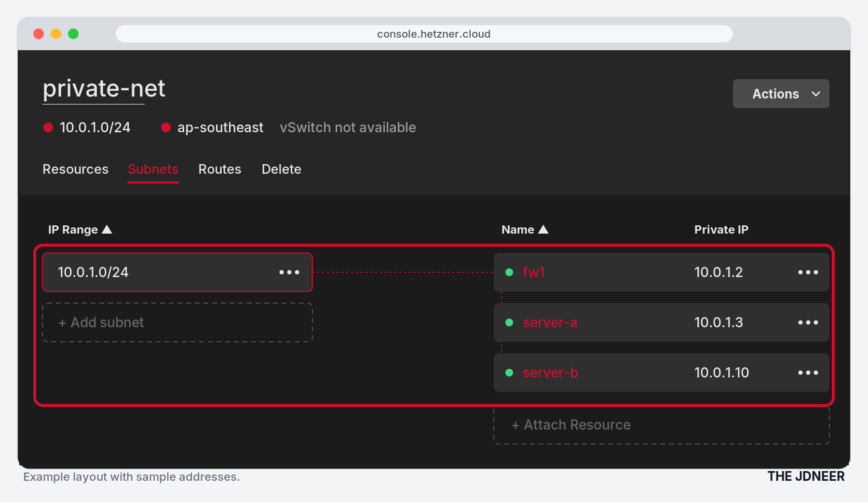Switch to the Resources tab
868x502 pixels.
coord(76,169)
